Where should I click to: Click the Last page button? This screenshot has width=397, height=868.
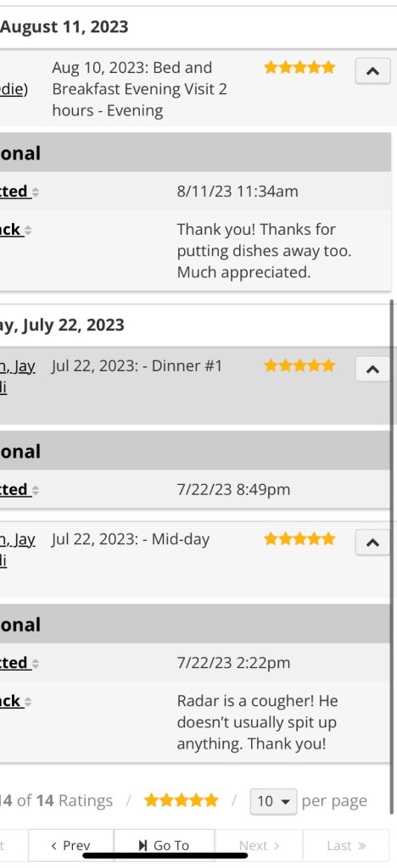click(x=347, y=845)
